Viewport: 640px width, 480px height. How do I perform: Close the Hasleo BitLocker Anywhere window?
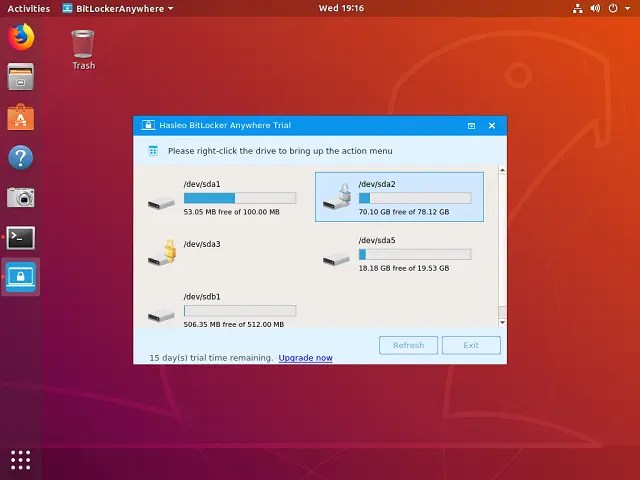[x=492, y=126]
